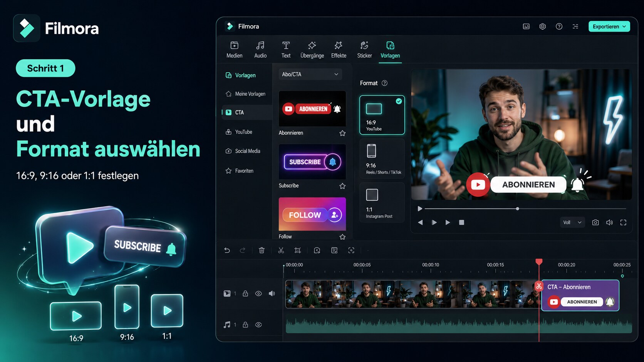Choose the 9:16 Reels / Shorts / TikTok format
This screenshot has height=362, width=644.
click(382, 158)
